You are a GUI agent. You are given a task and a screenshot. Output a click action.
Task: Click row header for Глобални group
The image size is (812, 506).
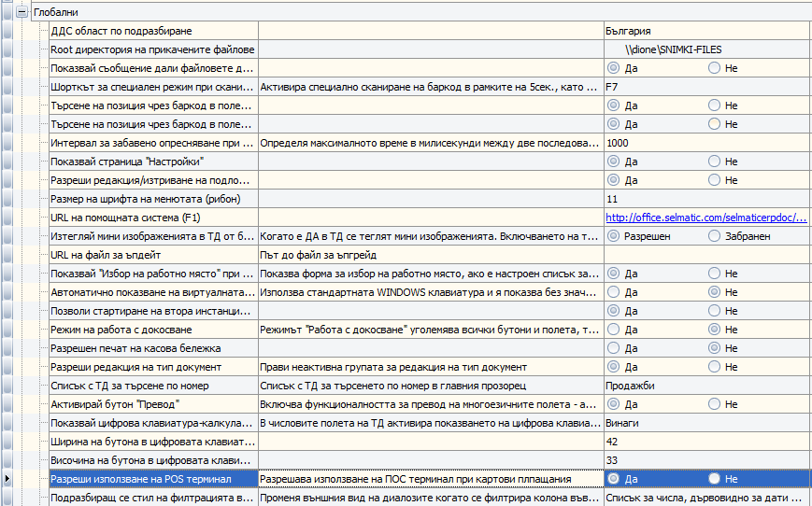point(7,12)
